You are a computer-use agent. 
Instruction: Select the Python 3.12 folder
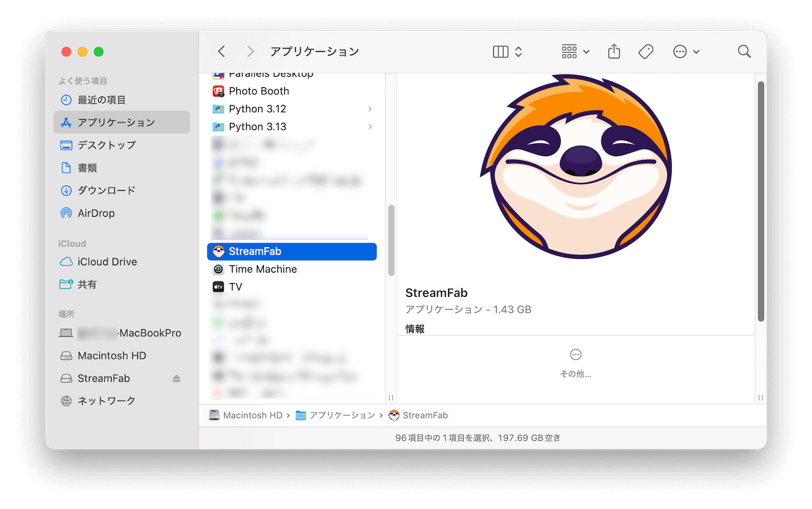(x=292, y=109)
